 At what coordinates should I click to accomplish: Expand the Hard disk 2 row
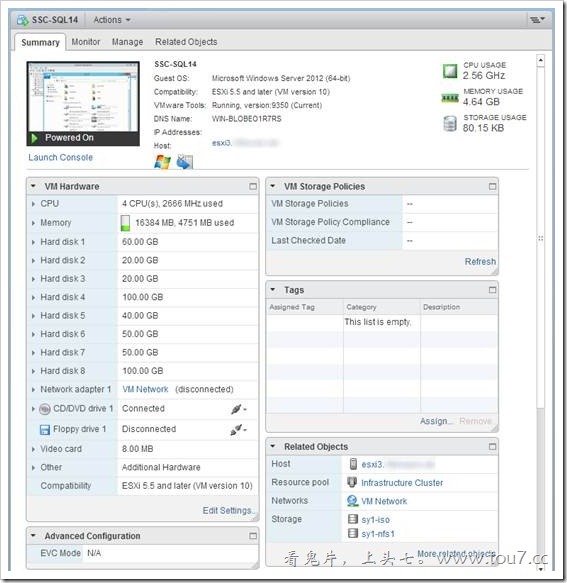(33, 261)
